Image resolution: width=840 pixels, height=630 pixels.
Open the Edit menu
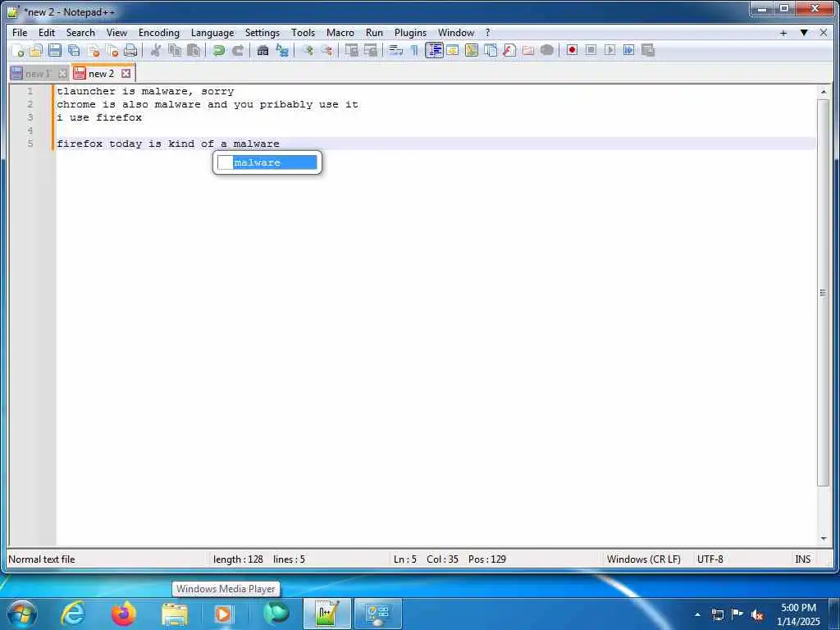[47, 33]
